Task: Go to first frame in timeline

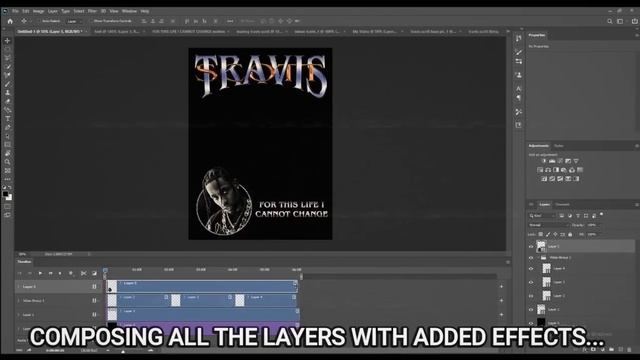Action: [x=19, y=273]
